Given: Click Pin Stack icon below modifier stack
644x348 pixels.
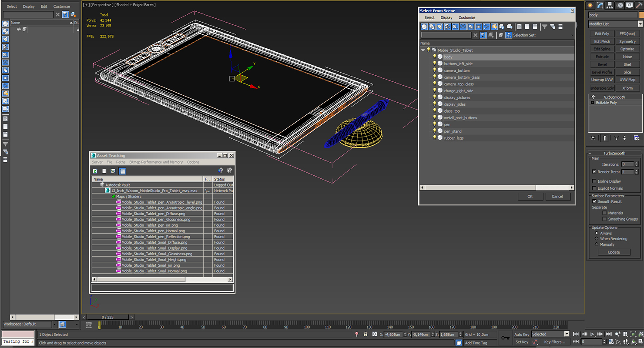Looking at the screenshot, I should pos(593,138).
